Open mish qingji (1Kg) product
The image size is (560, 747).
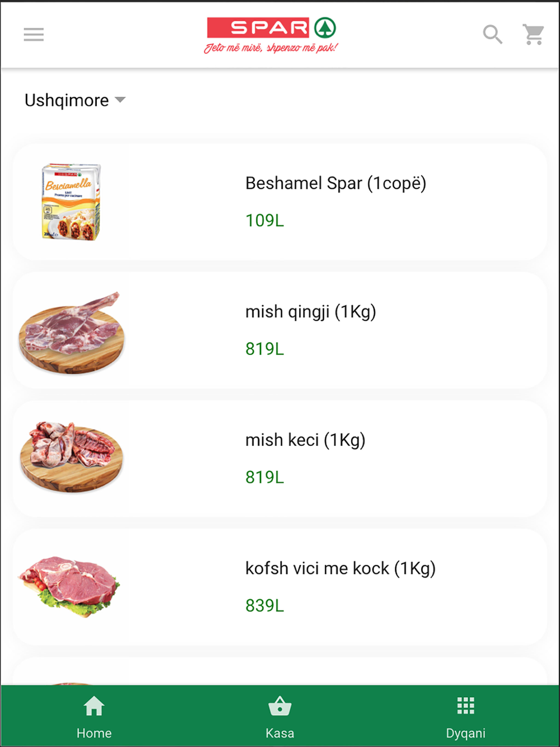[280, 330]
